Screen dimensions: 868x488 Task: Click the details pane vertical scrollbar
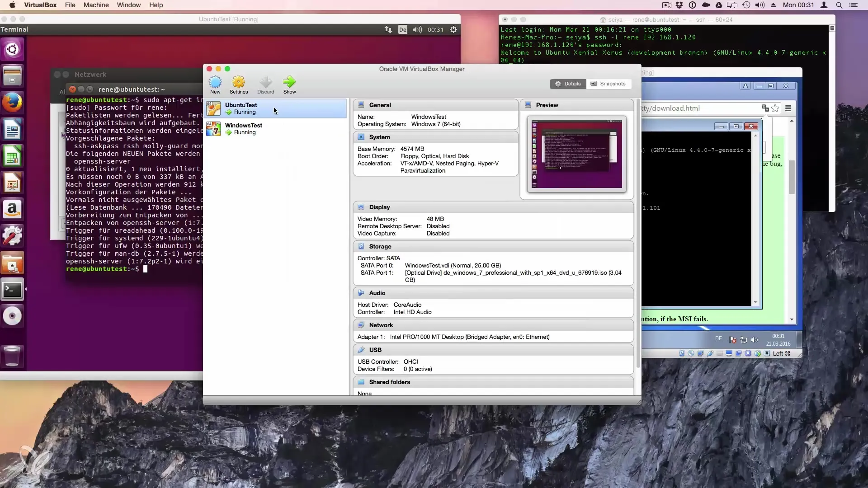pos(638,233)
